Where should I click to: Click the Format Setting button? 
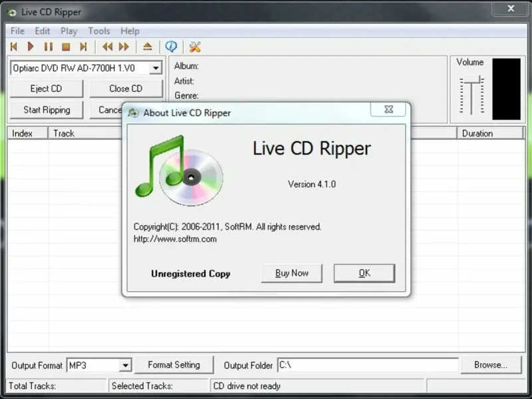click(174, 364)
